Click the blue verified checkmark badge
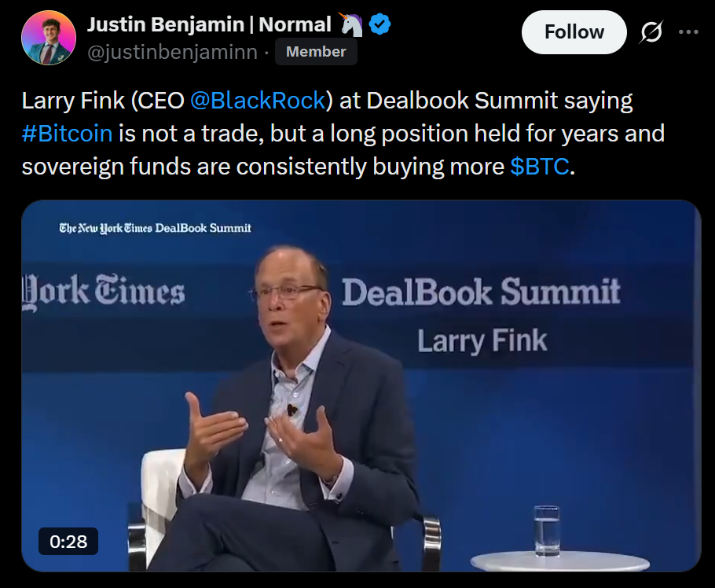Viewport: 715px width, 588px height. click(379, 24)
